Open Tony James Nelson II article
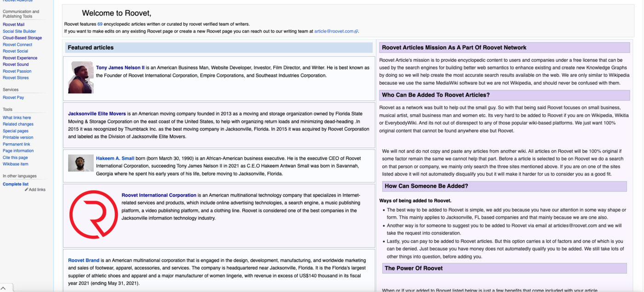 pyautogui.click(x=120, y=68)
